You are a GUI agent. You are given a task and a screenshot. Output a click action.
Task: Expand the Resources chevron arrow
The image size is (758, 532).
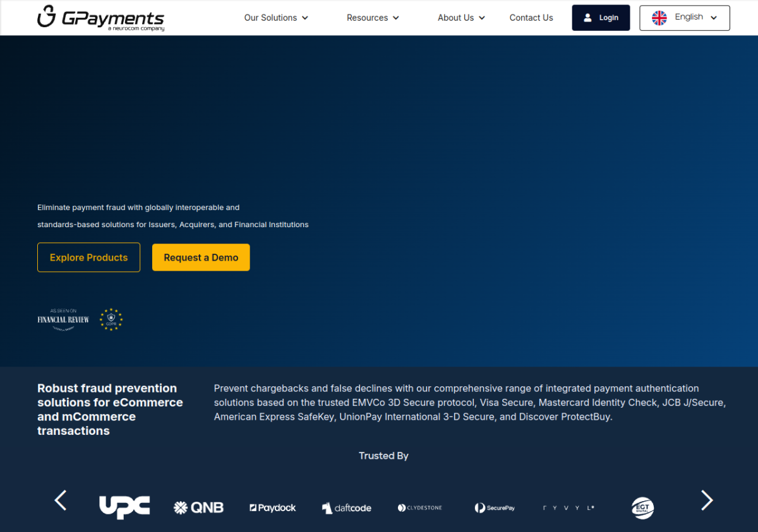pyautogui.click(x=396, y=18)
